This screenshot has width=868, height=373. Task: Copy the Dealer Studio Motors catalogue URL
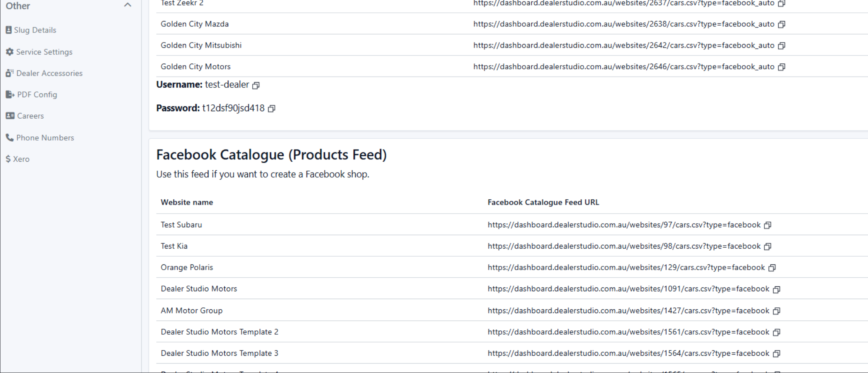tap(776, 289)
